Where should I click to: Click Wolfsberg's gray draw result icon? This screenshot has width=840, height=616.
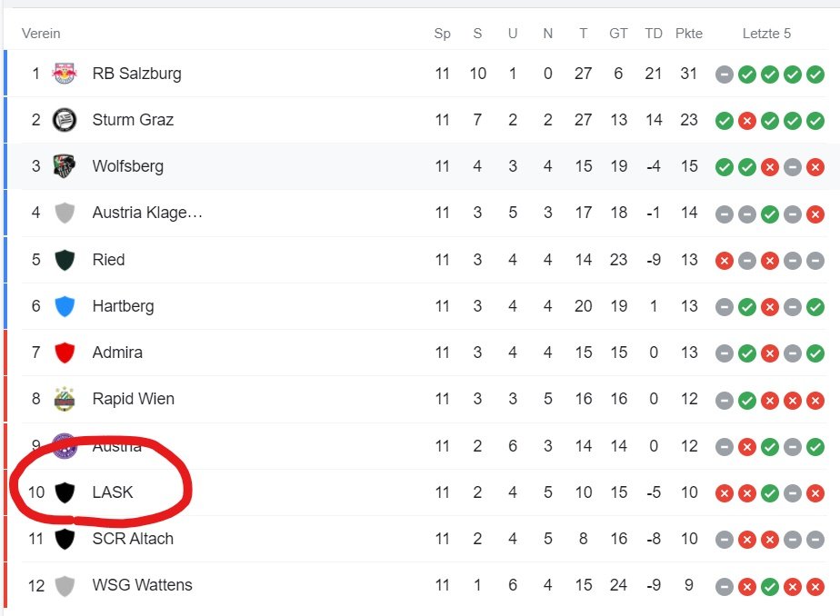click(793, 167)
